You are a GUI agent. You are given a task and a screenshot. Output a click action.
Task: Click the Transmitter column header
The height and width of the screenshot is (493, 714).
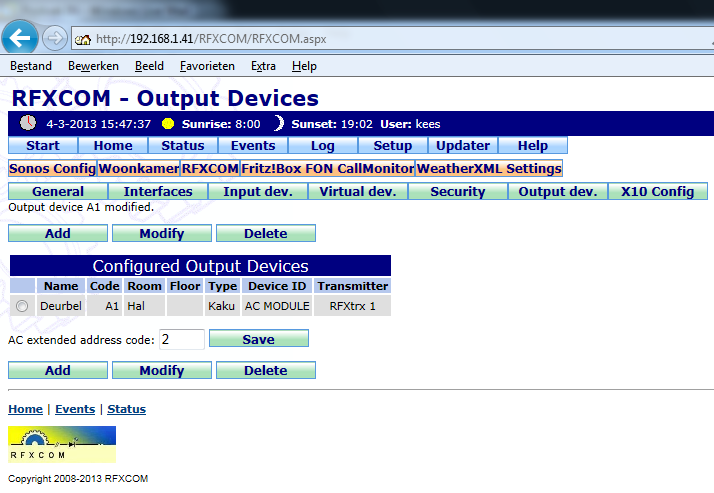coord(353,286)
